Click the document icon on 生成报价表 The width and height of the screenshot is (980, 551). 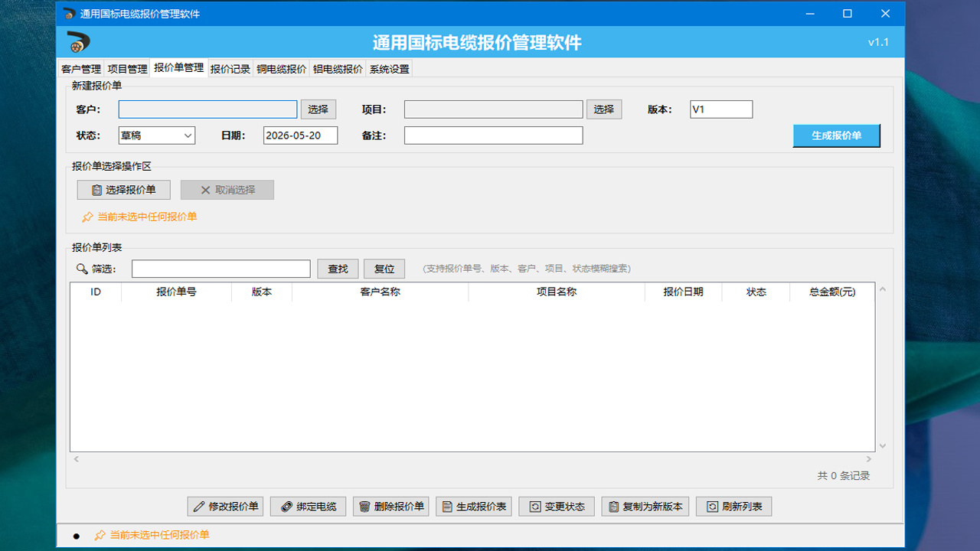coord(447,507)
